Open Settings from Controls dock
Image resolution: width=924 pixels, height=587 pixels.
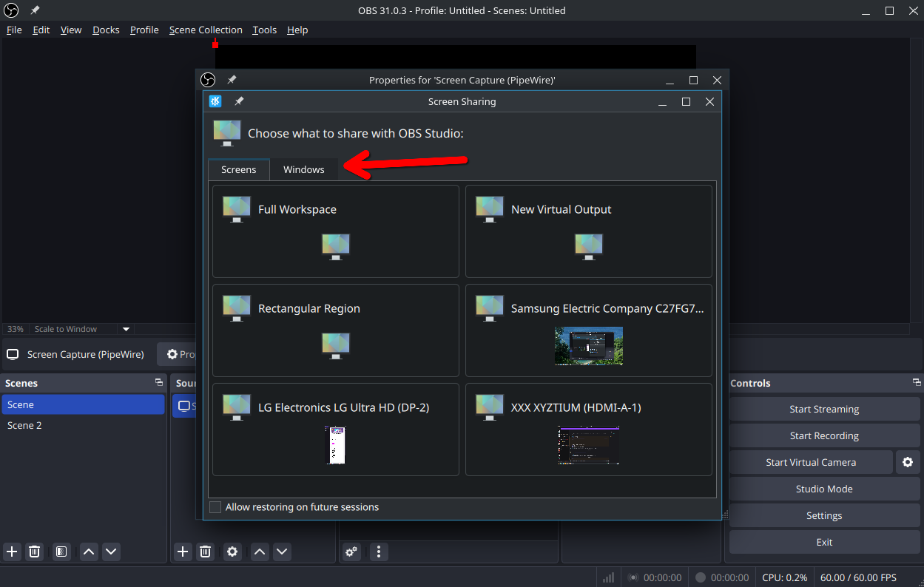pos(824,515)
